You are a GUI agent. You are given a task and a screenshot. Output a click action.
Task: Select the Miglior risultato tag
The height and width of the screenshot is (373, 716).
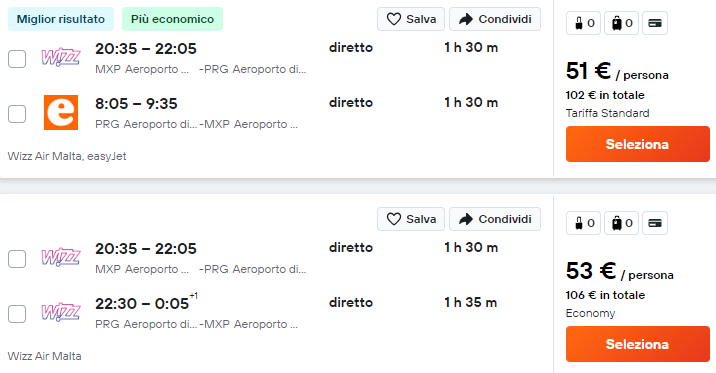tap(61, 19)
